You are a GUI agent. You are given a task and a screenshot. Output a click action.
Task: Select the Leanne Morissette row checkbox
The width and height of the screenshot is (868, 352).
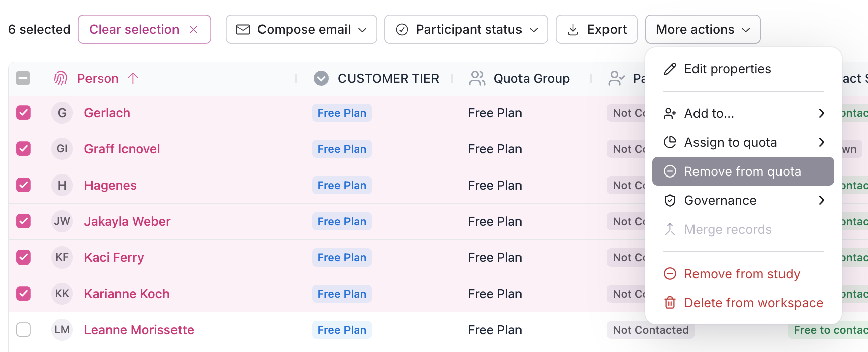pos(24,330)
